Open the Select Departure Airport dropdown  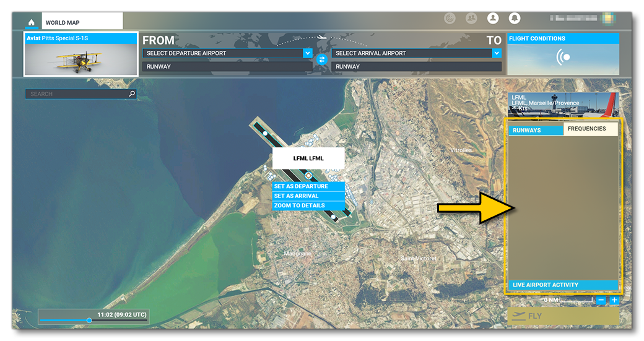[227, 53]
